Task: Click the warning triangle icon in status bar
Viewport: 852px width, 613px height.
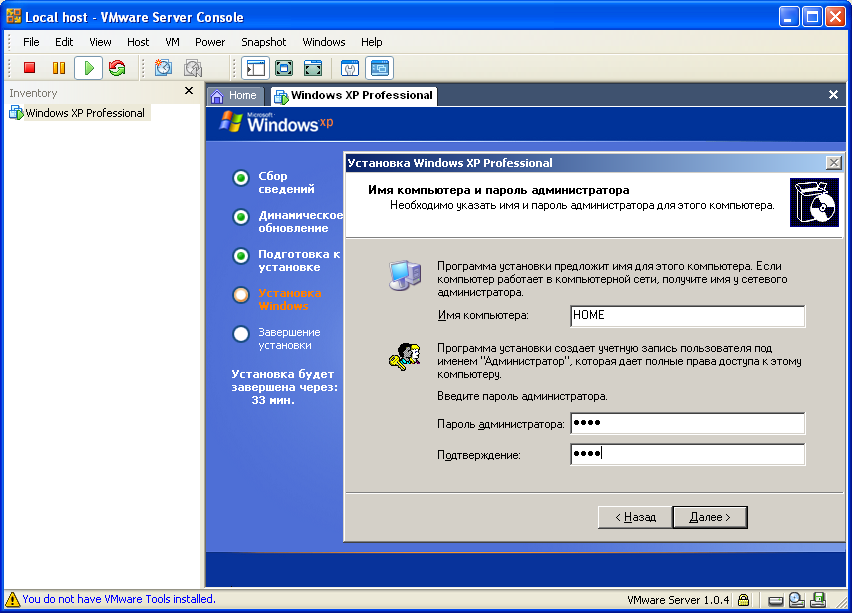Action: [x=12, y=599]
